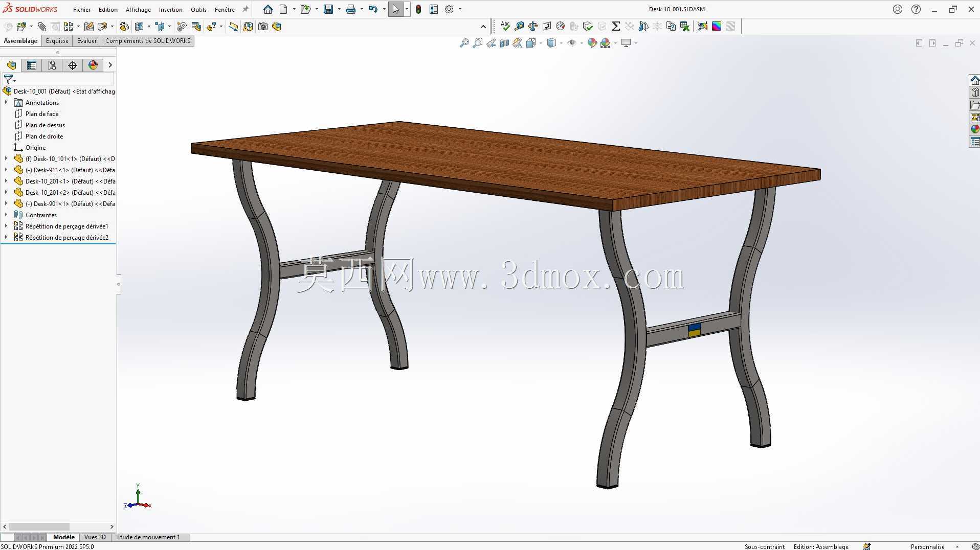The height and width of the screenshot is (550, 980).
Task: Open the Save dropdown arrow
Action: [339, 9]
